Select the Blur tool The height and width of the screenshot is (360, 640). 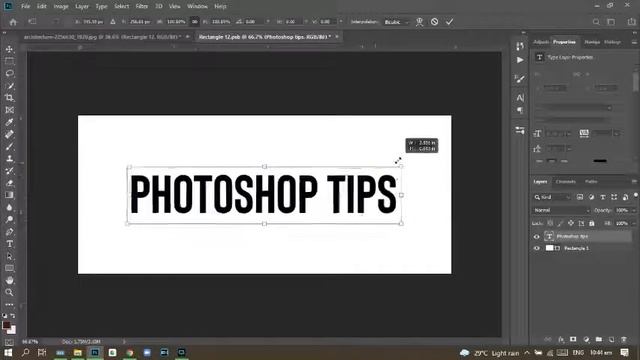tap(9, 207)
